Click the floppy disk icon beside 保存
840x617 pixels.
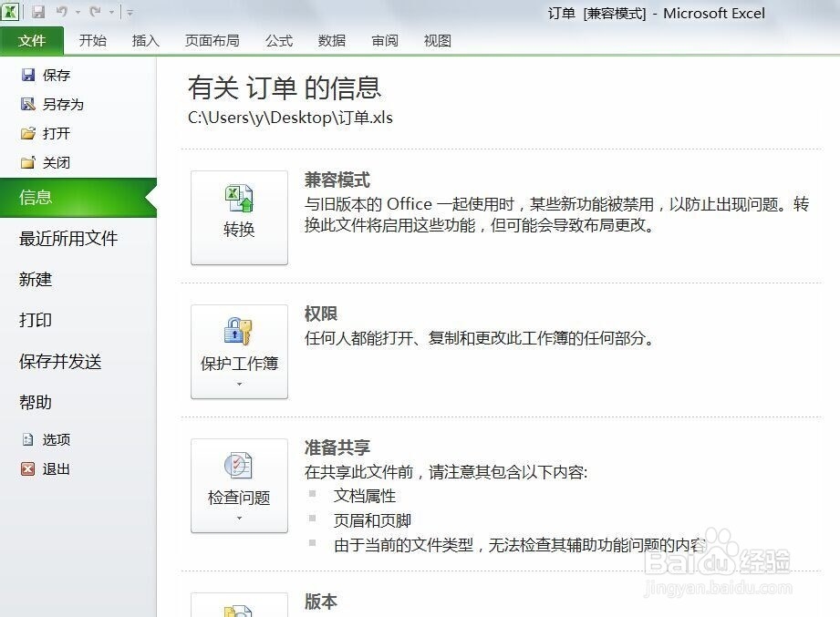tap(28, 75)
